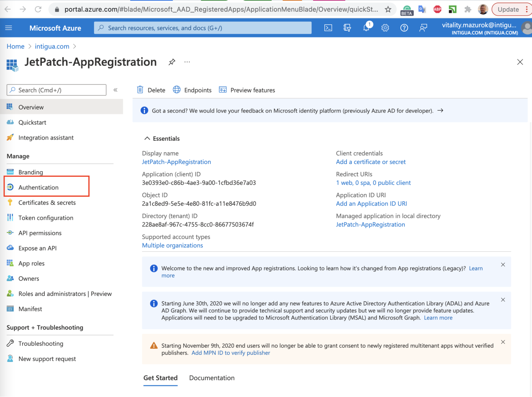Click Add an Application ID URI
Screen dimensions: 532x397
[371, 203]
